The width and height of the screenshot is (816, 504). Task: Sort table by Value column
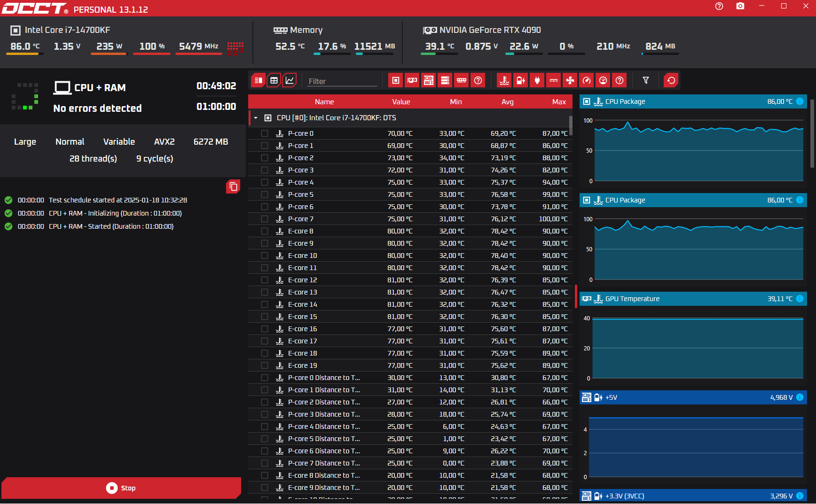[401, 102]
